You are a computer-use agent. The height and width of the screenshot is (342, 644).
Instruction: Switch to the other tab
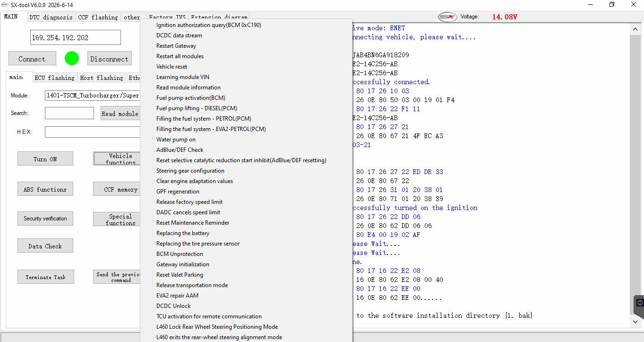pos(132,17)
